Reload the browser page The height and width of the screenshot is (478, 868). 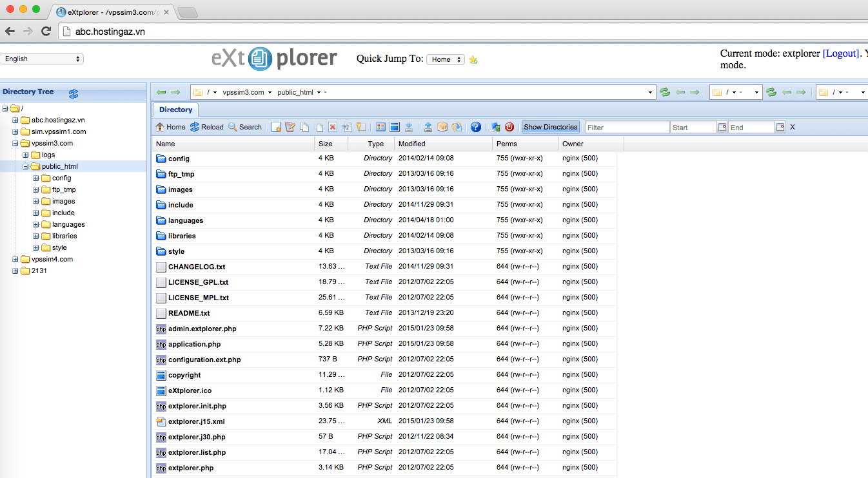click(46, 32)
